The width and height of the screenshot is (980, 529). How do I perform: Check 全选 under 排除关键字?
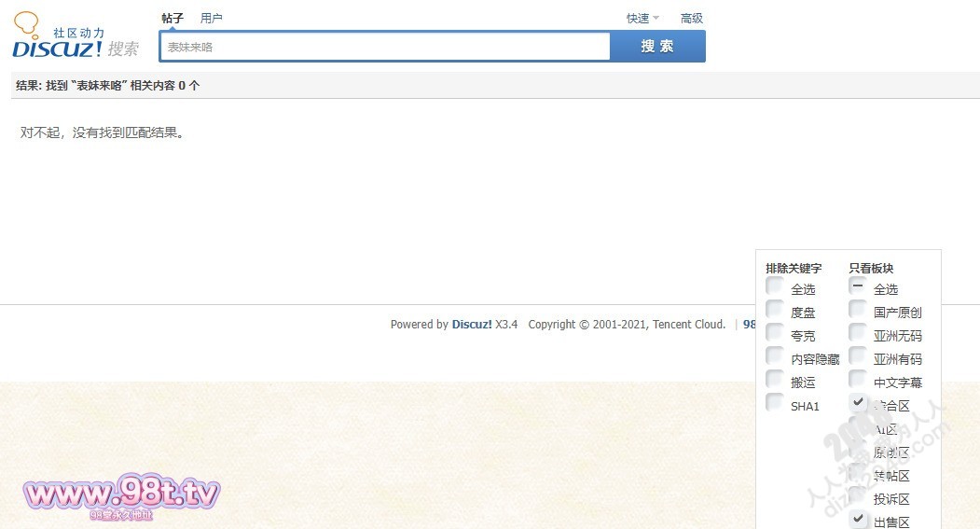[775, 285]
